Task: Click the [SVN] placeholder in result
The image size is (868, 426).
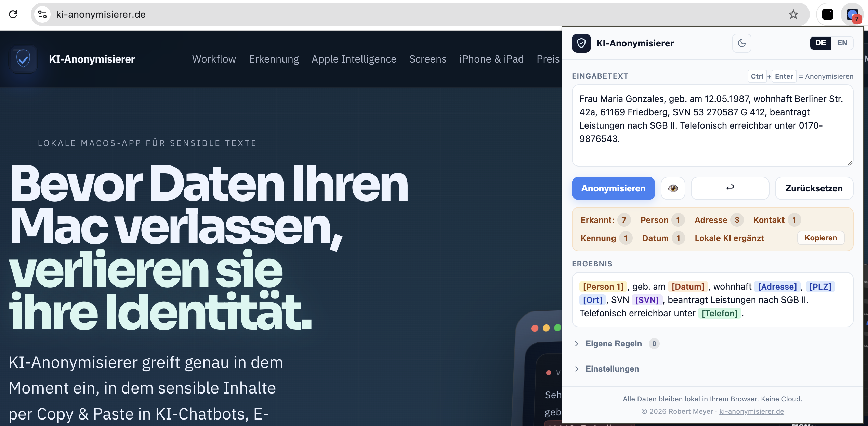Action: (647, 300)
